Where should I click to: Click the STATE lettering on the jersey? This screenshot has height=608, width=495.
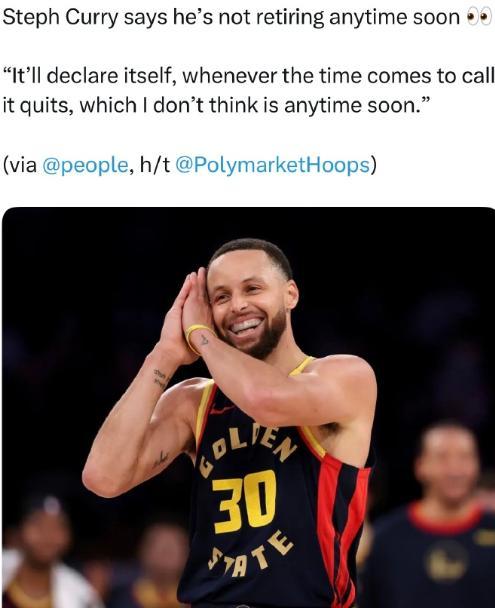[x=250, y=554]
